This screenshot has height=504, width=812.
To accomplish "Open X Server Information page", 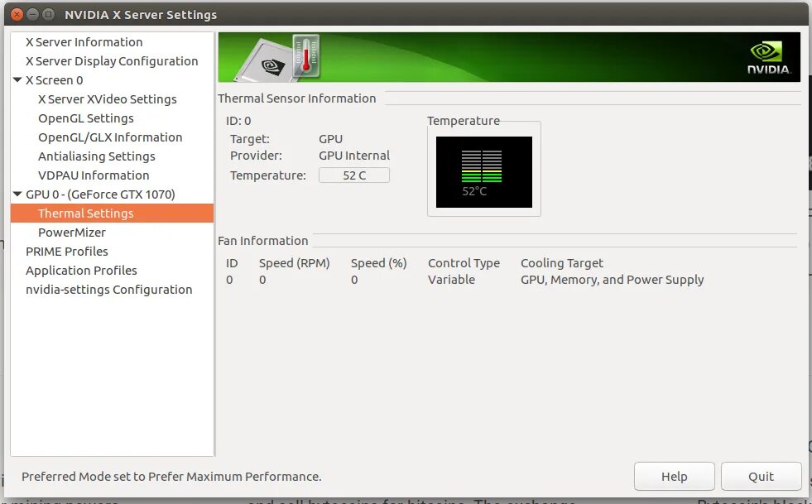I will tap(84, 42).
